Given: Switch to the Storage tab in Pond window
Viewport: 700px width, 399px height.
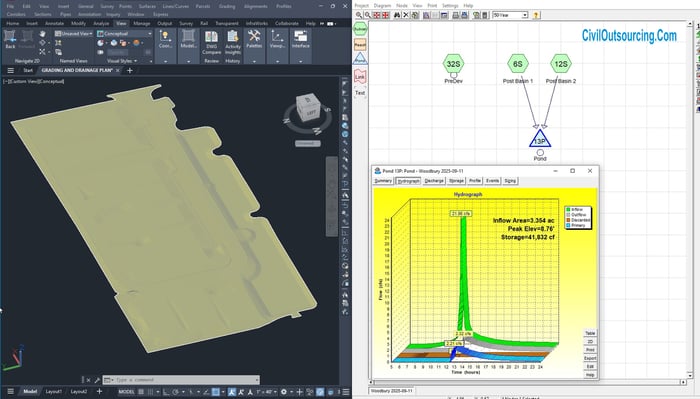Looking at the screenshot, I should tap(456, 181).
